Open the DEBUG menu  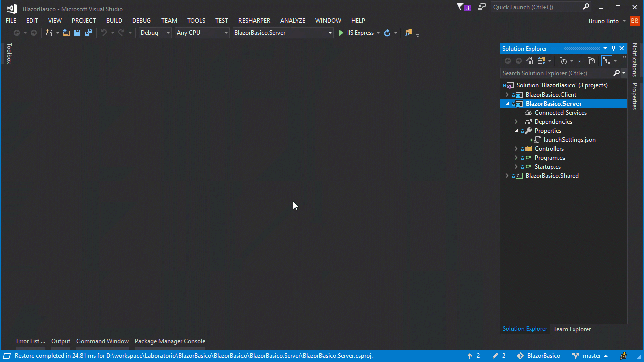pyautogui.click(x=141, y=21)
